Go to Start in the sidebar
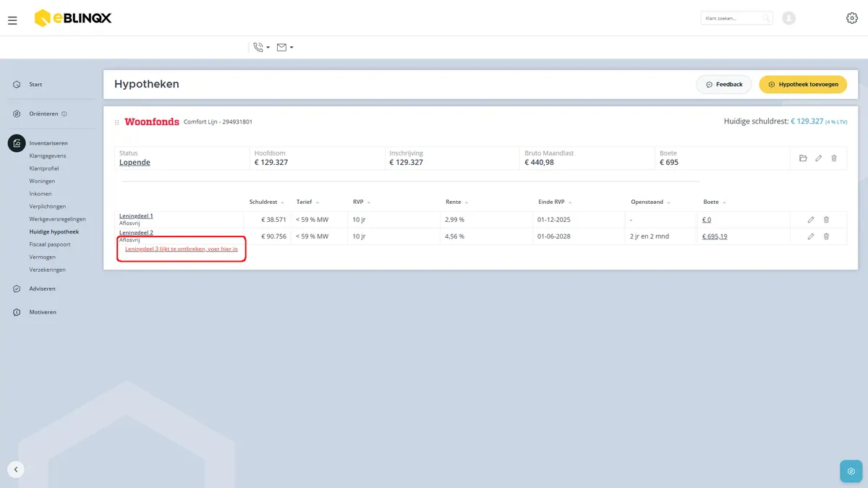This screenshot has height=488, width=868. point(35,85)
